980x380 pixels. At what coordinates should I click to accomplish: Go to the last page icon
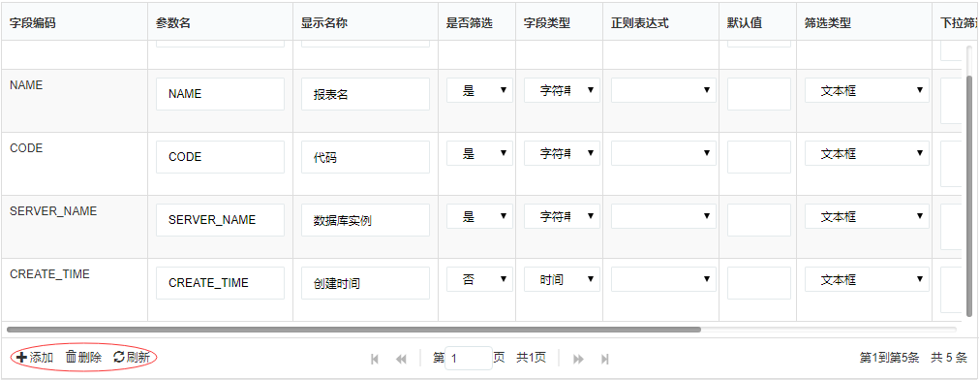pyautogui.click(x=604, y=359)
